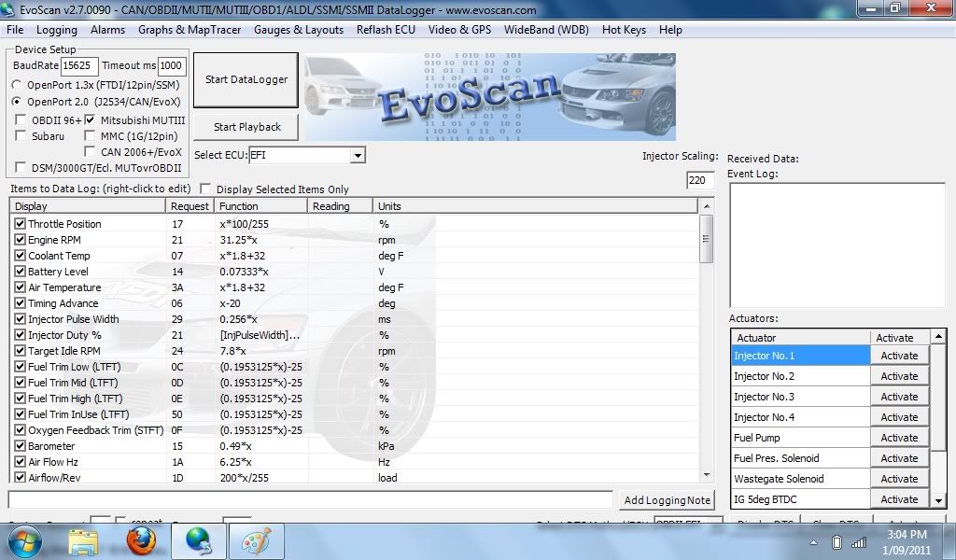Open the File menu
The image size is (956, 560).
15,30
